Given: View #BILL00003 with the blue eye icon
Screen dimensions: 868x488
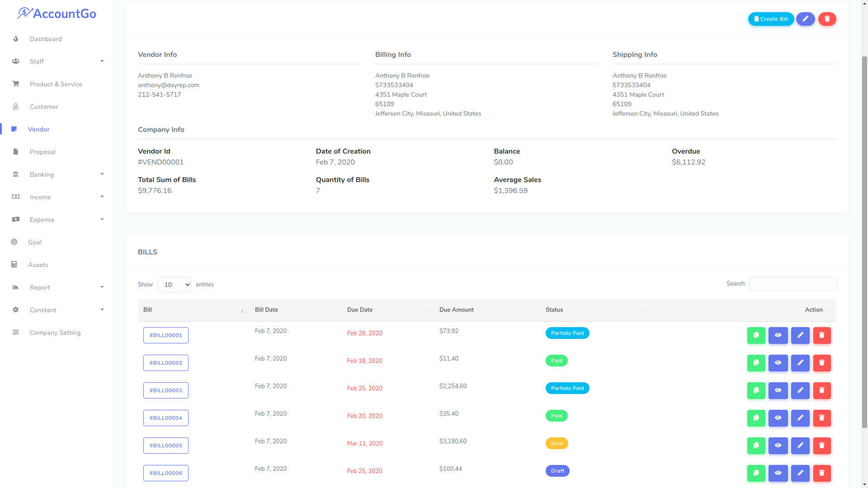Looking at the screenshot, I should click(x=778, y=390).
